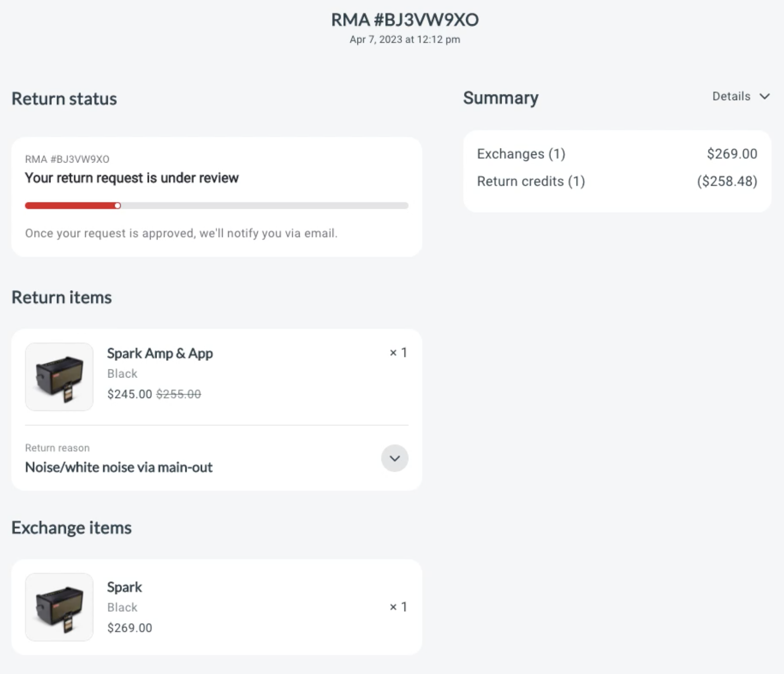Click the $269.00 exchanges amount in Summary
The height and width of the screenshot is (674, 784).
pos(732,154)
